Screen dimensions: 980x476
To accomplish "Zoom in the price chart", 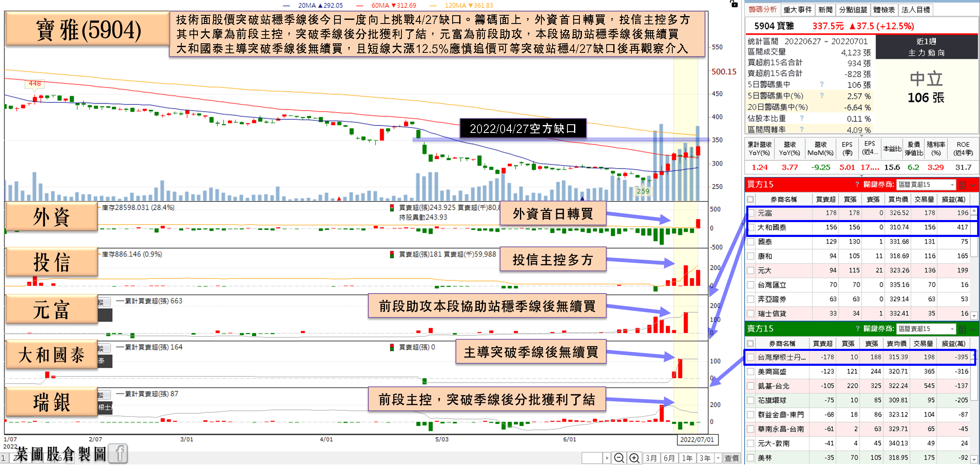I will pyautogui.click(x=634, y=458).
